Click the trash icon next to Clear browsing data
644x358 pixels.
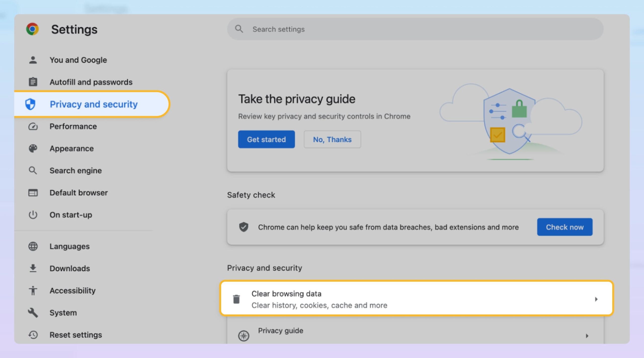pos(236,299)
